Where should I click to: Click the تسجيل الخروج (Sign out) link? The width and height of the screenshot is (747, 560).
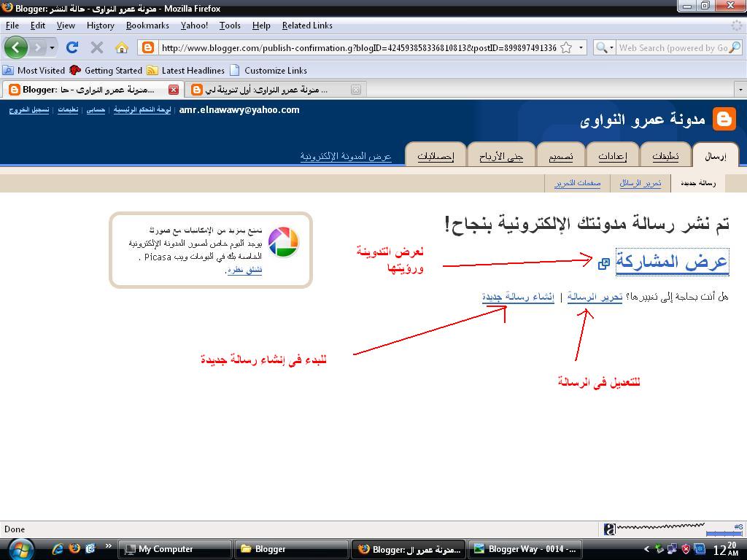[29, 110]
